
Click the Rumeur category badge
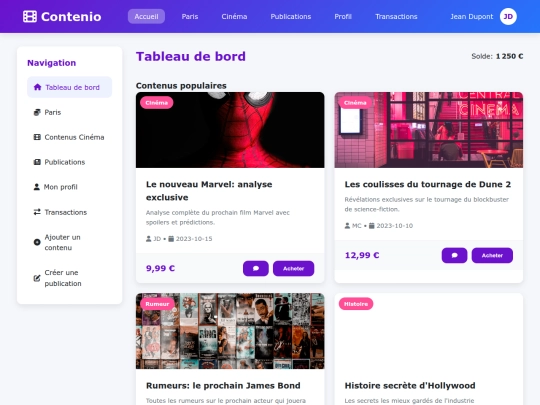point(157,304)
